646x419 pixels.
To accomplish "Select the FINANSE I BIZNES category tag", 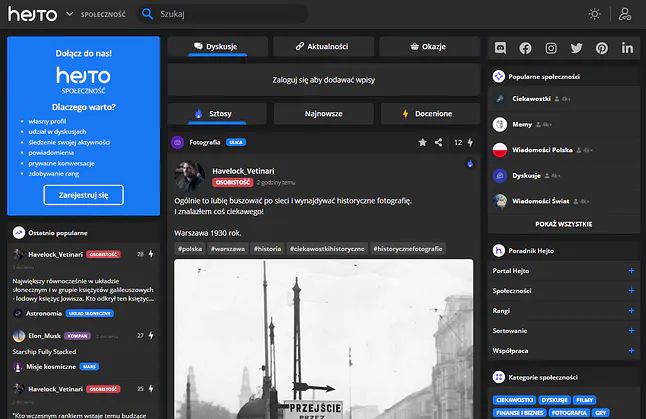I will (x=519, y=412).
